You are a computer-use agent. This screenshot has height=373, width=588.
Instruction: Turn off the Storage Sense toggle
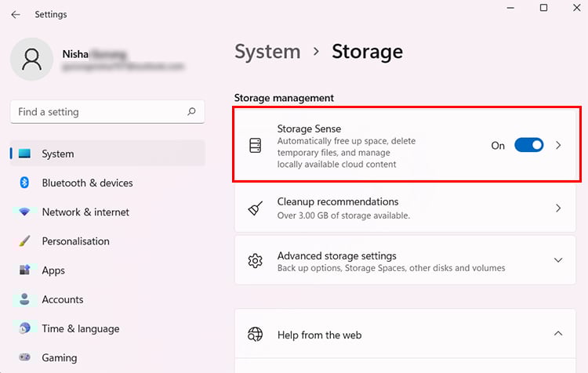click(528, 145)
